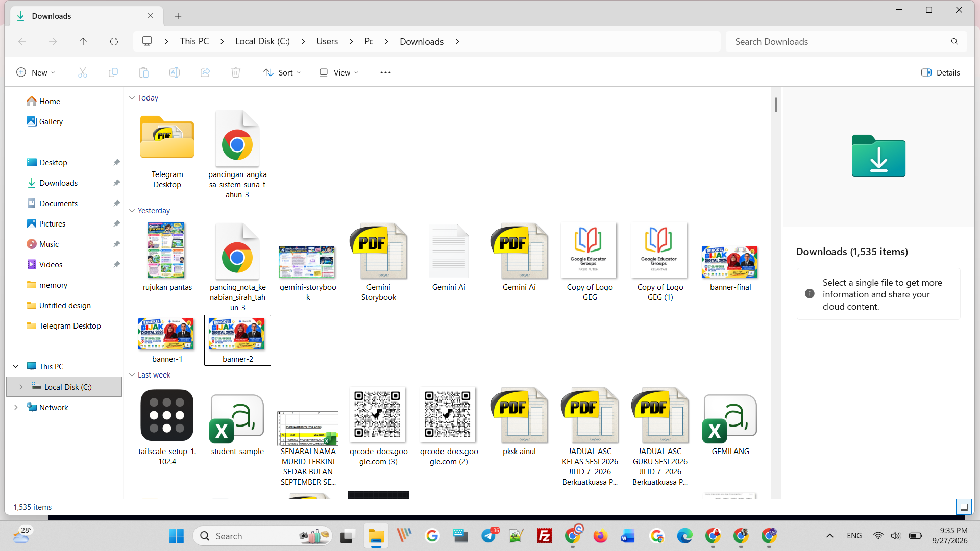Select the GEMILANG Excel file
The image size is (980, 551).
tap(730, 422)
